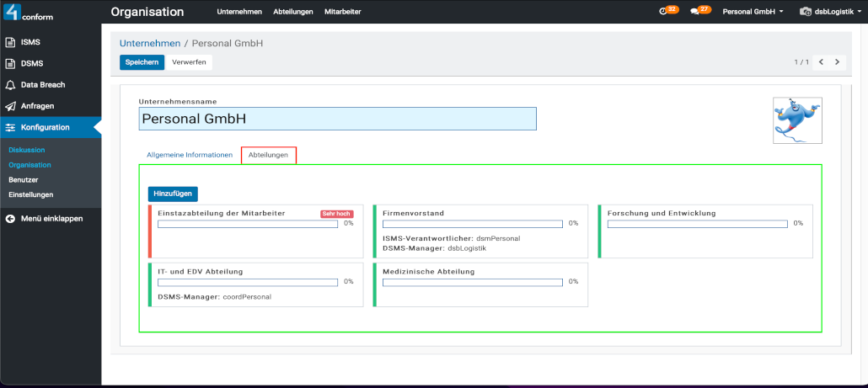This screenshot has height=388, width=868.
Task: Open Anfragen paper plane item
Action: click(x=12, y=106)
